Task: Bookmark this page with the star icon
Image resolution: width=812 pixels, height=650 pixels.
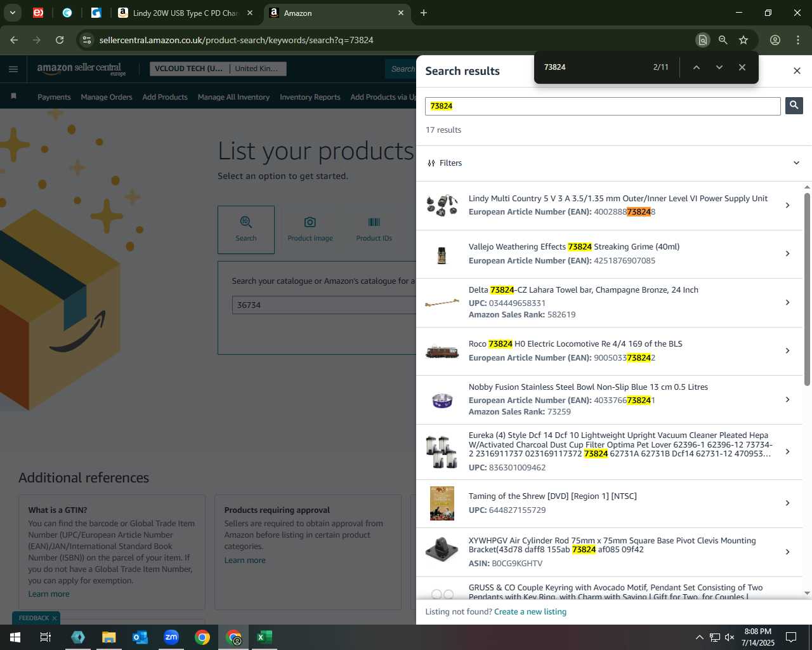Action: pyautogui.click(x=743, y=40)
